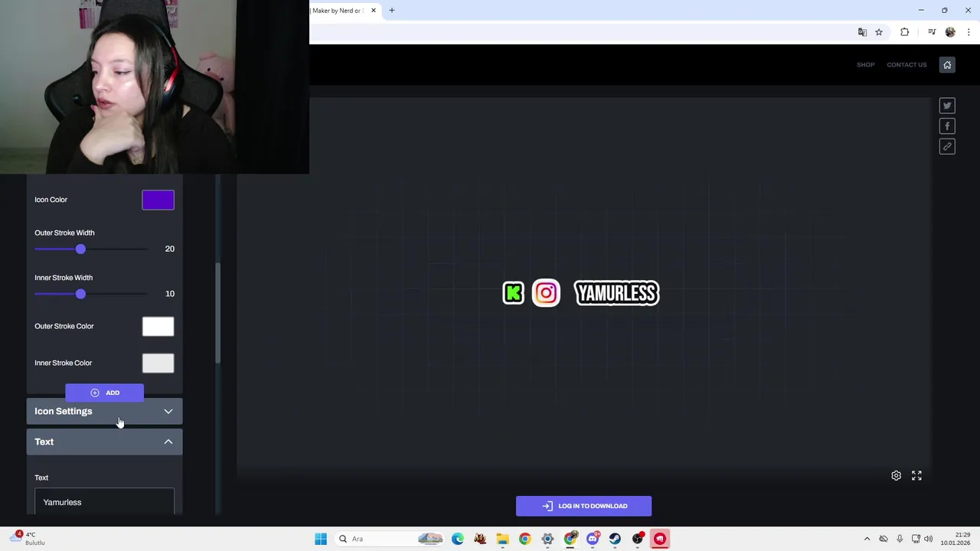Close the current browser tab
The width and height of the screenshot is (980, 551).
[374, 11]
